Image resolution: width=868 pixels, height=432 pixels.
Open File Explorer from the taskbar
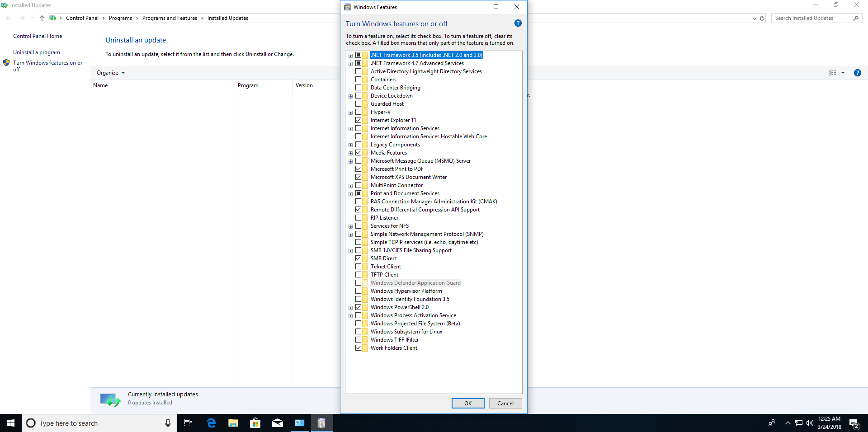point(233,423)
